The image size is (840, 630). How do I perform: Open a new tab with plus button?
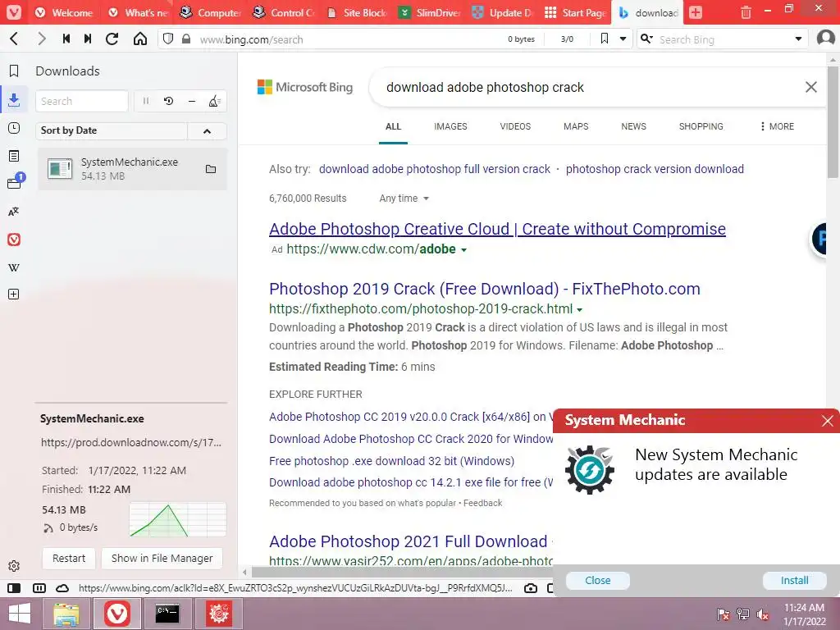tap(696, 12)
